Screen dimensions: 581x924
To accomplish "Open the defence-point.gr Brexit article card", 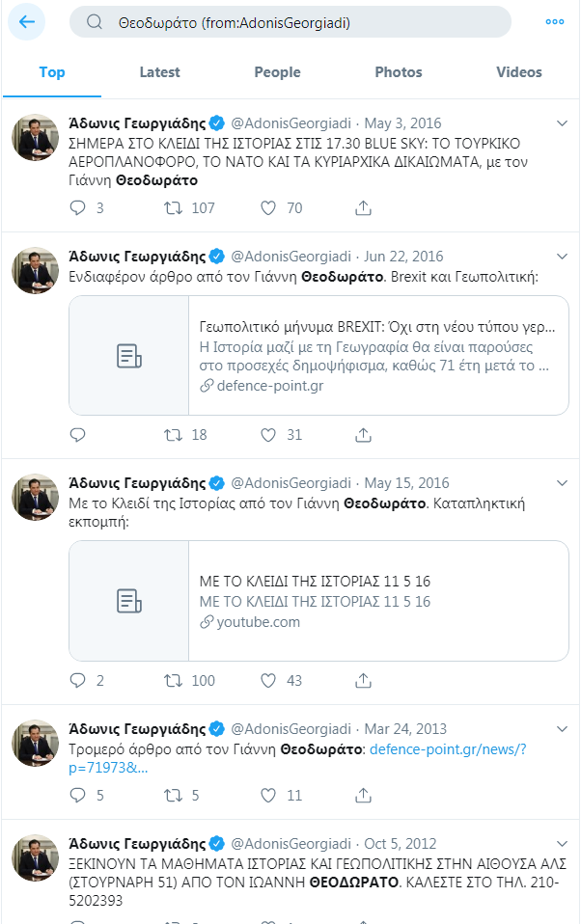I will pos(318,355).
